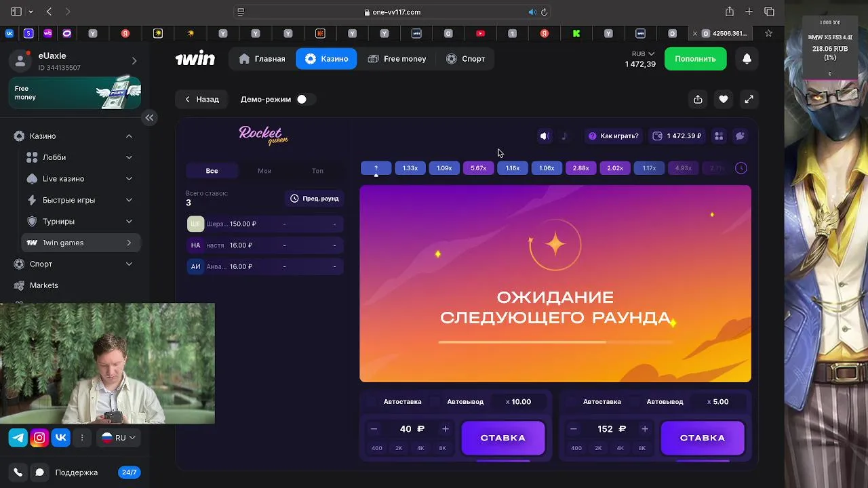Open round history clock icon
868x488 pixels.
click(741, 168)
